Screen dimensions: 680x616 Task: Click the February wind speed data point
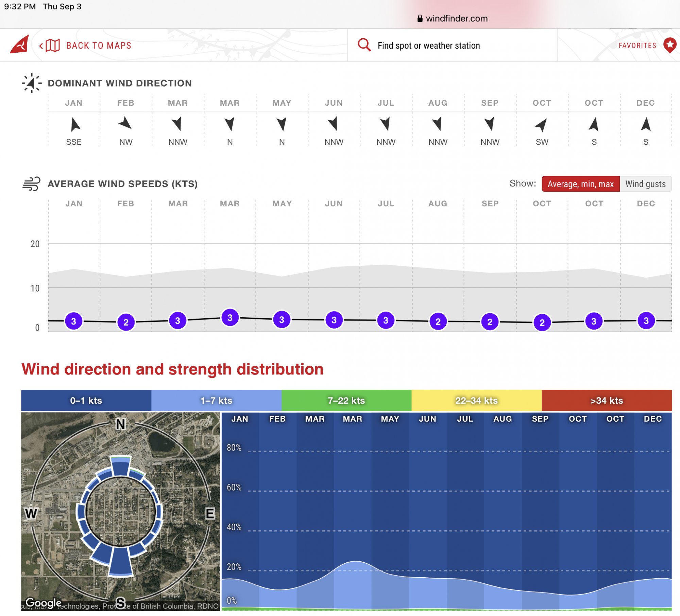pyautogui.click(x=126, y=322)
